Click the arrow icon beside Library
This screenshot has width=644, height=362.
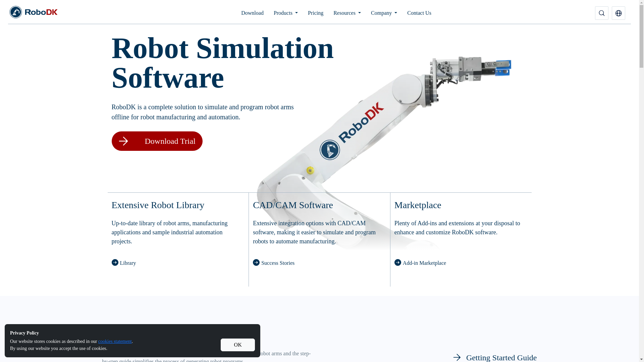115,262
